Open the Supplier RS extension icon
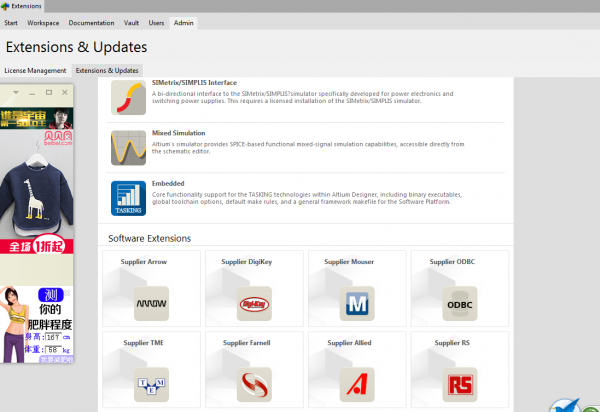 click(x=460, y=385)
